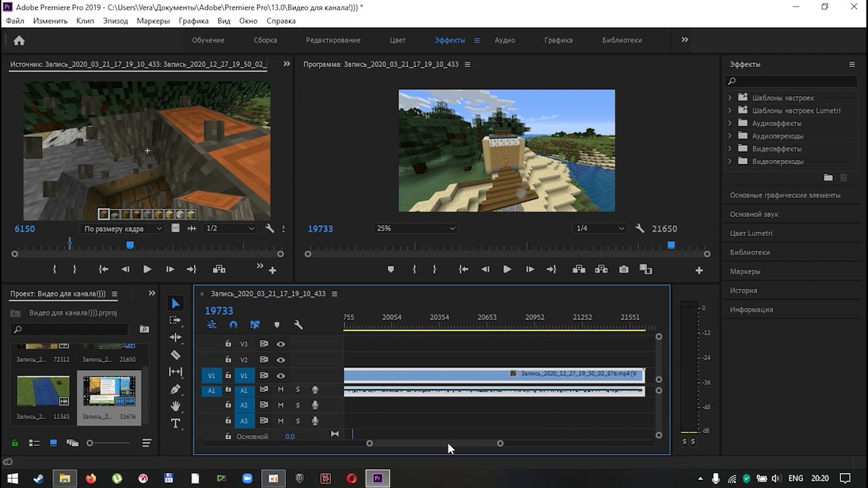Open Program monitor button editor plus
The height and width of the screenshot is (488, 868).
pyautogui.click(x=699, y=270)
